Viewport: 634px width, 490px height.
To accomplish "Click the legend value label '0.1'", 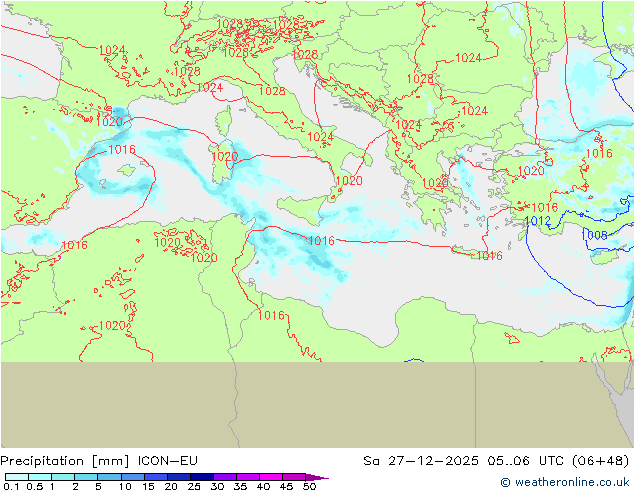I will tap(11, 486).
